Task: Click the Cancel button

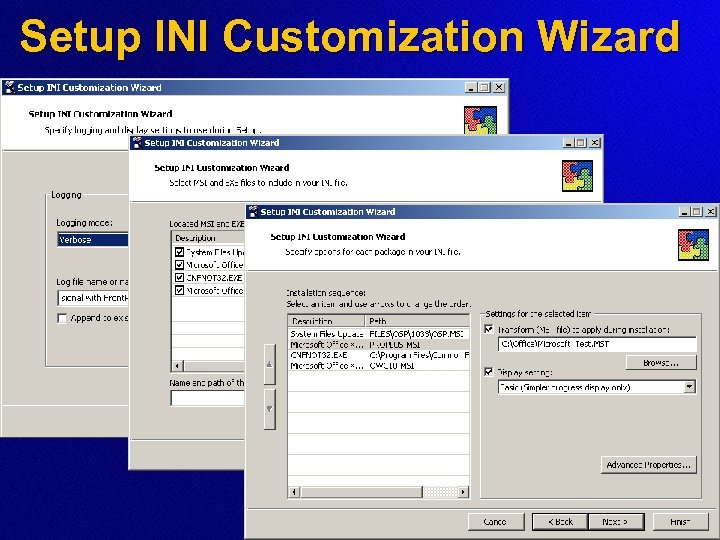Action: (496, 522)
